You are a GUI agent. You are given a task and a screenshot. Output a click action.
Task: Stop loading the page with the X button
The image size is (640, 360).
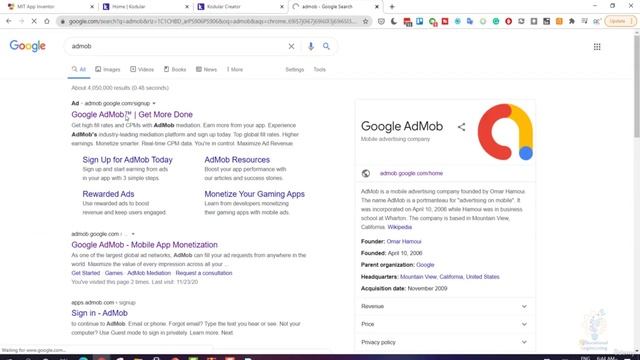[34, 21]
